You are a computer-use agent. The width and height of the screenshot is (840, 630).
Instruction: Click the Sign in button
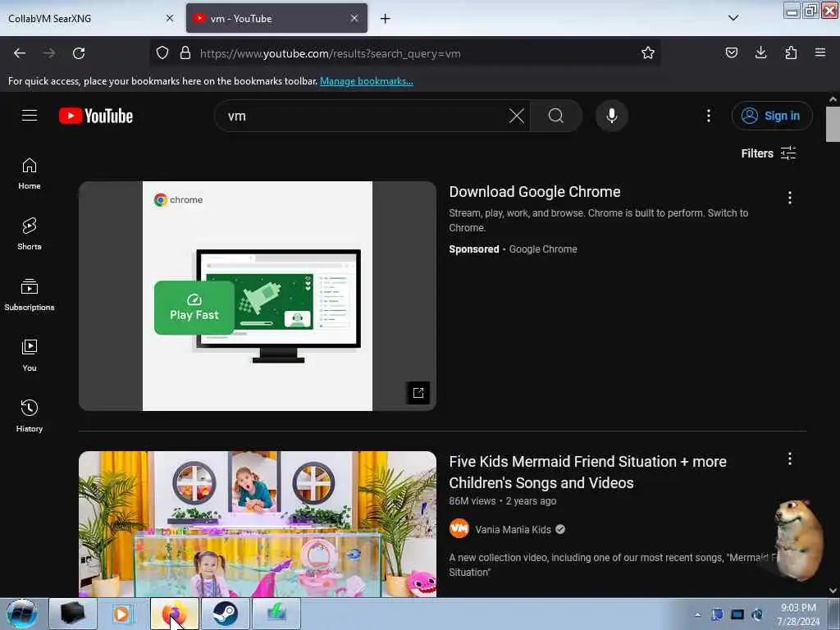pyautogui.click(x=772, y=116)
